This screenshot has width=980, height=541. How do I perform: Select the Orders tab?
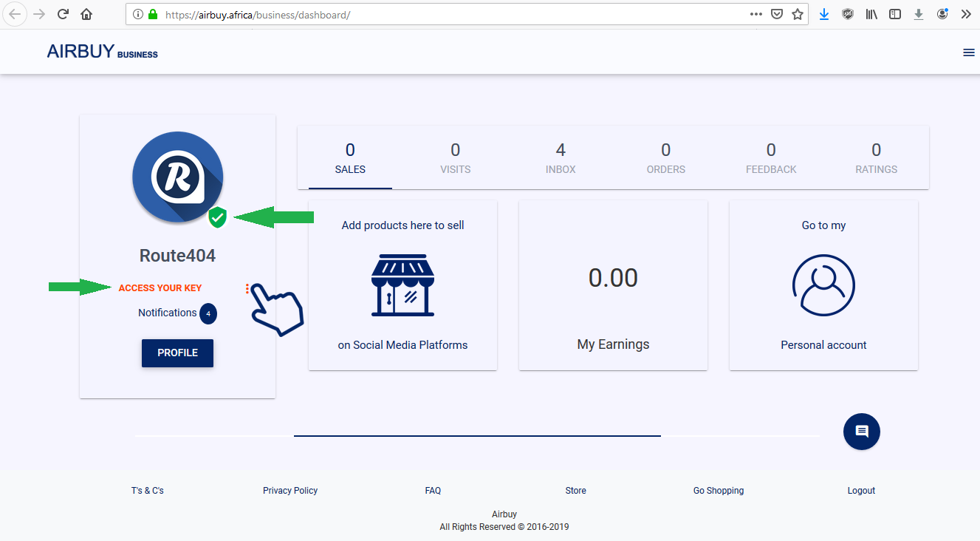click(x=665, y=158)
